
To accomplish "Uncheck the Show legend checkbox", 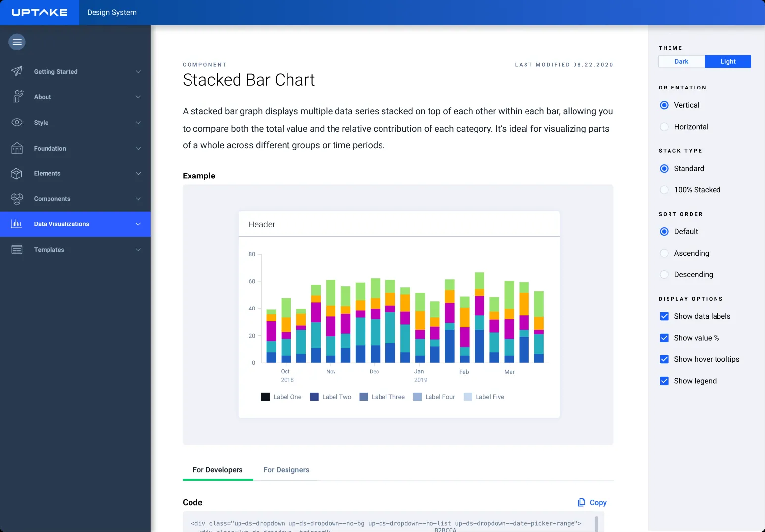I will point(664,381).
